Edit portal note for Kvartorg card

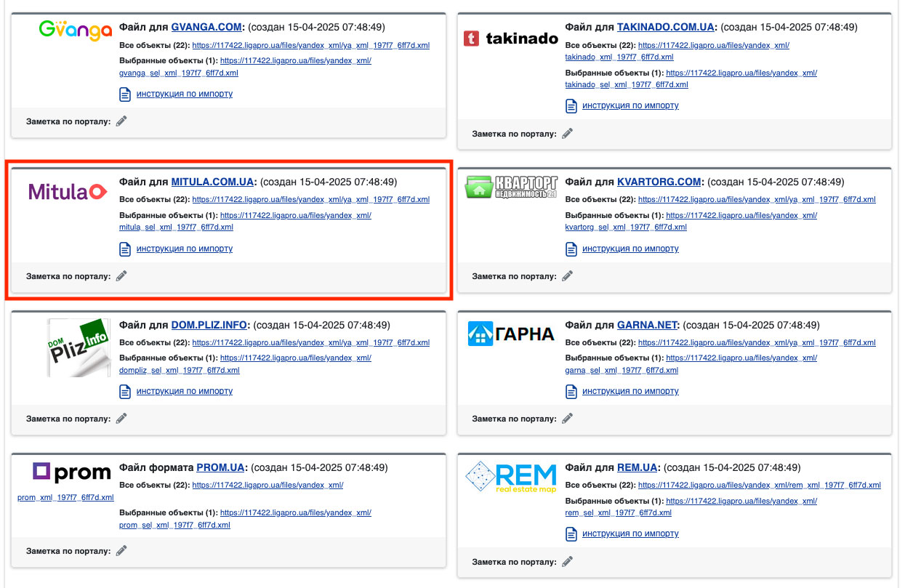567,276
